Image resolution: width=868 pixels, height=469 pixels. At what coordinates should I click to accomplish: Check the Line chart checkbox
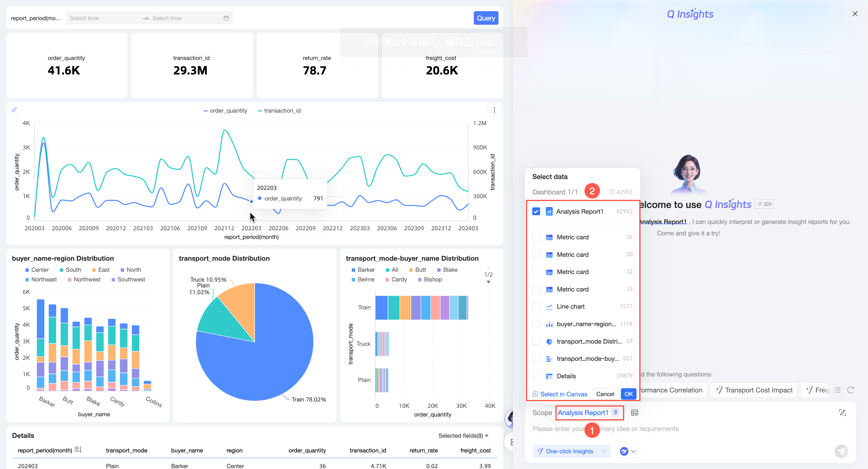536,306
